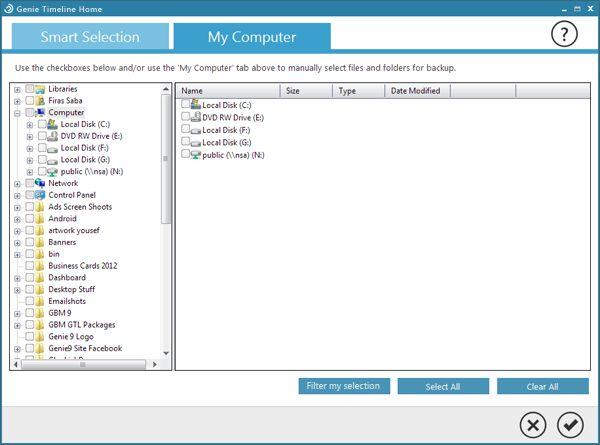
Task: Click the Control Panel icon in tree
Action: tap(40, 195)
